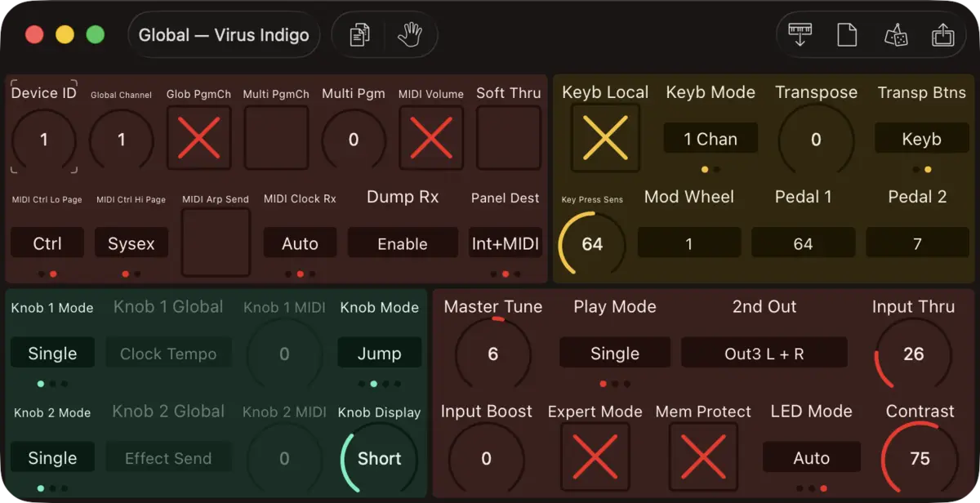Open the Dump Rx Enable selector
Screen dimensions: 980x503
[x=403, y=243]
